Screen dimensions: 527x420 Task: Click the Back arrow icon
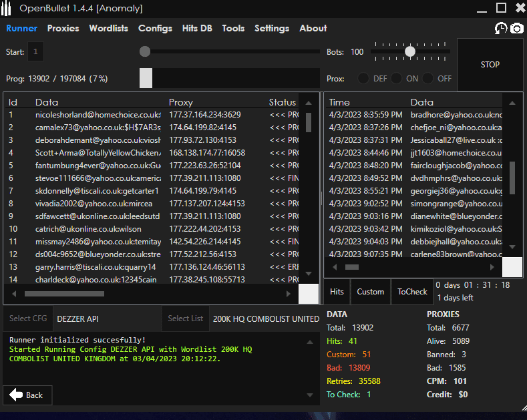pyautogui.click(x=17, y=395)
